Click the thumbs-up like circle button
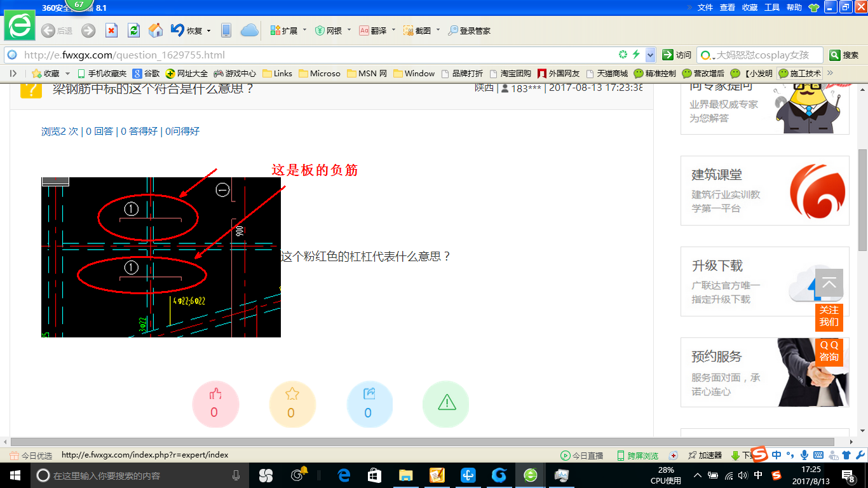This screenshot has width=868, height=488. click(215, 405)
